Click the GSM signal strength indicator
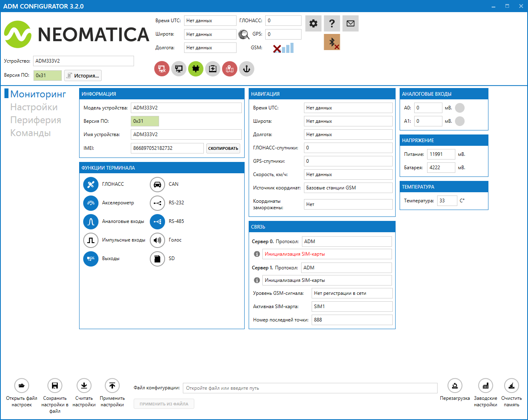This screenshot has height=420, width=528. click(x=283, y=48)
